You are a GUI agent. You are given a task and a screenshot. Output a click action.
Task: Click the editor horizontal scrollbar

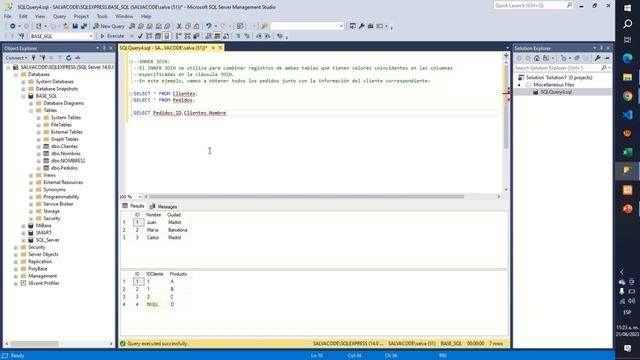[306, 196]
